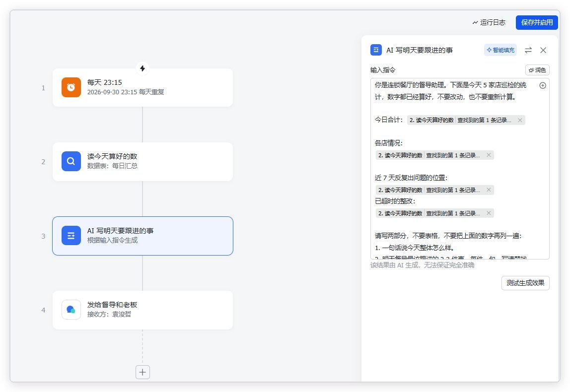Click the 2026-09-30 23:15 每天重复 schedule text
The height and width of the screenshot is (392, 570).
126,92
